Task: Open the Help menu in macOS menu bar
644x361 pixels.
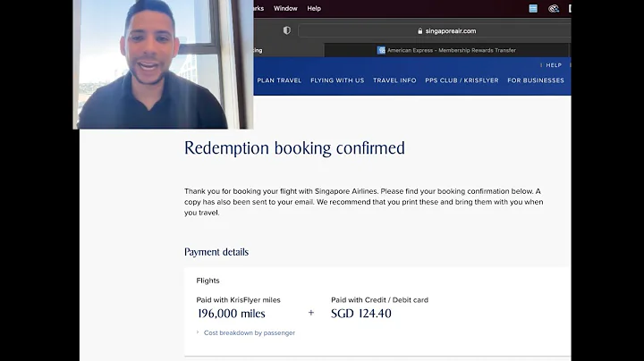Action: 314,8
